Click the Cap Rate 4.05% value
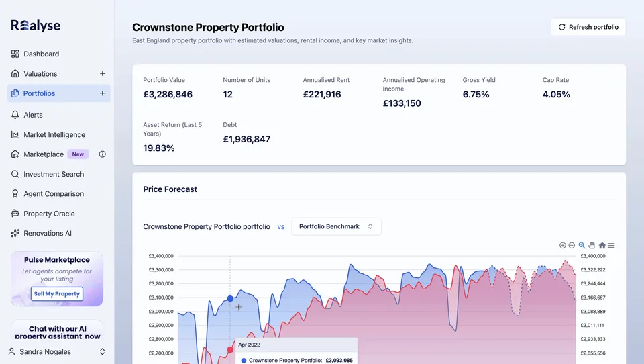Screen dimensions: 644x364 (x=556, y=94)
